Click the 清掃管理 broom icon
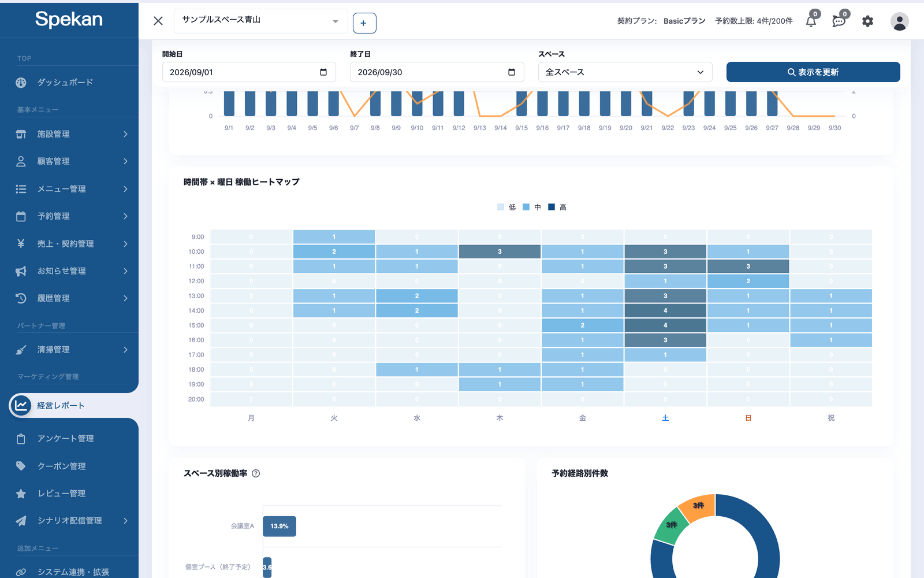 (21, 350)
